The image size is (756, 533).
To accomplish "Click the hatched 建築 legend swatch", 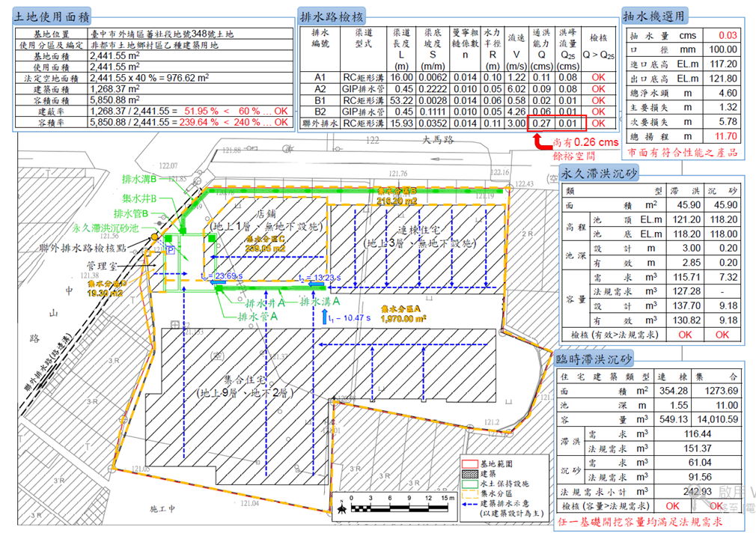I will point(470,474).
